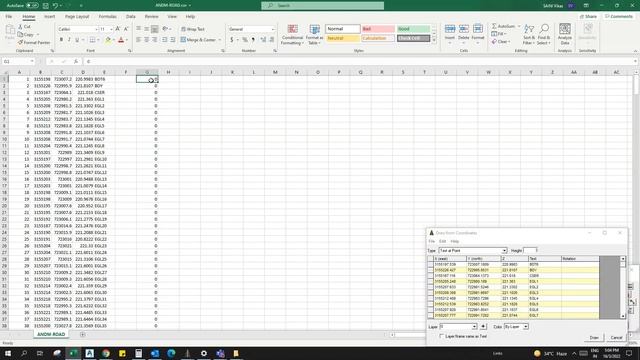Expand the Merge & Center dropdown arrow

[220, 40]
